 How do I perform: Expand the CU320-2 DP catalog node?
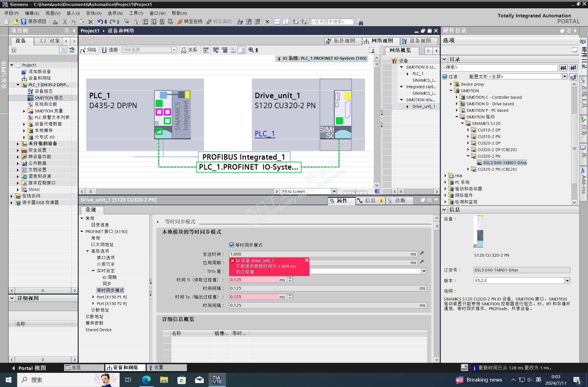click(468, 143)
